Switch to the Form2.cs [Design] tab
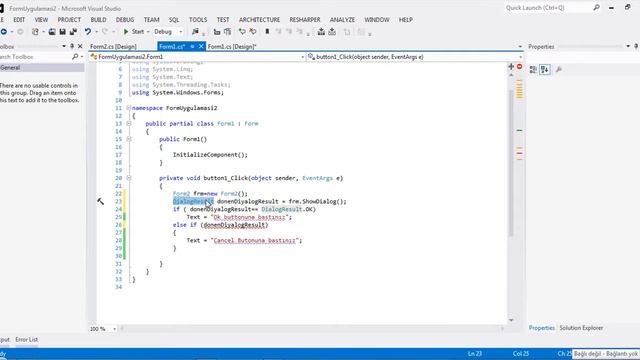This screenshot has height=360, width=640. click(113, 47)
